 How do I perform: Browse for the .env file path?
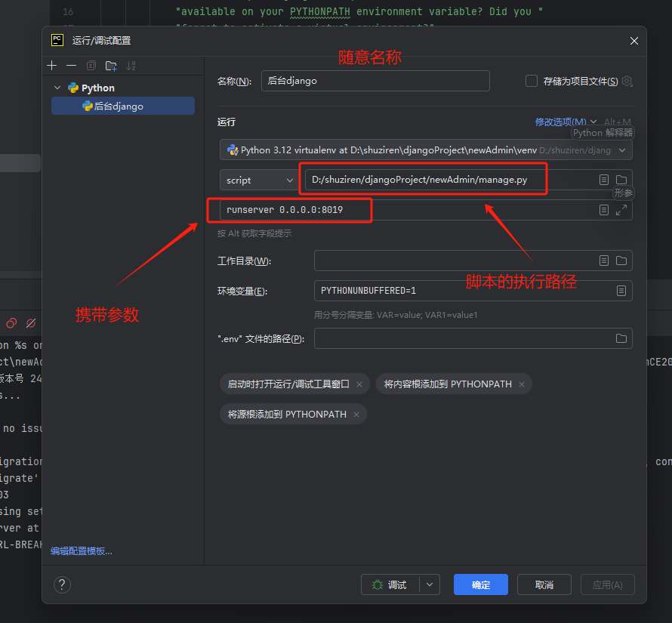point(621,338)
